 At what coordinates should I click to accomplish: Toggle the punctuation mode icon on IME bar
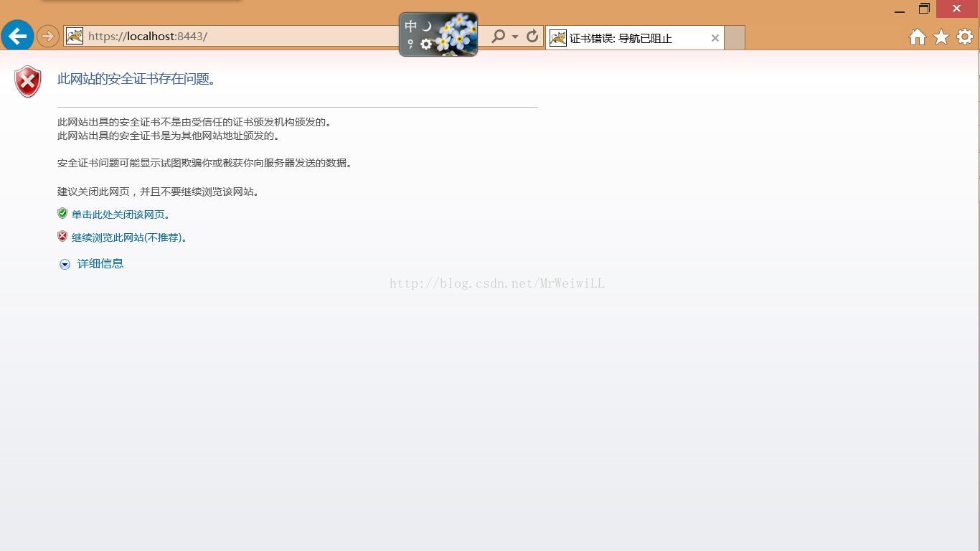(410, 44)
